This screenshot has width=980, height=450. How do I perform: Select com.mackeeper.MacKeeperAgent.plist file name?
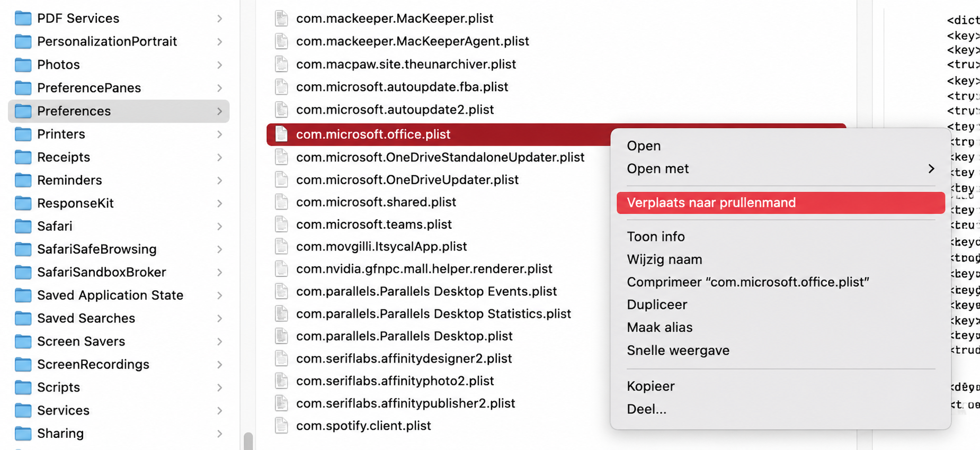coord(412,41)
